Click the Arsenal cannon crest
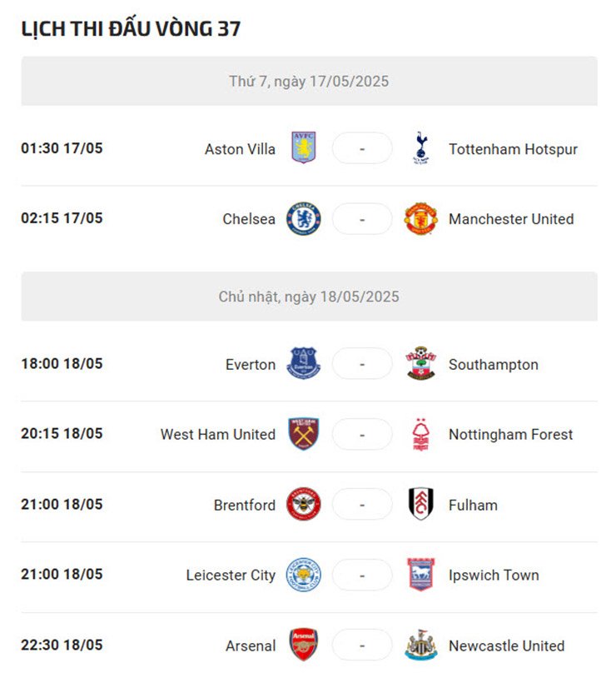Image resolution: width=616 pixels, height=683 pixels. [304, 645]
